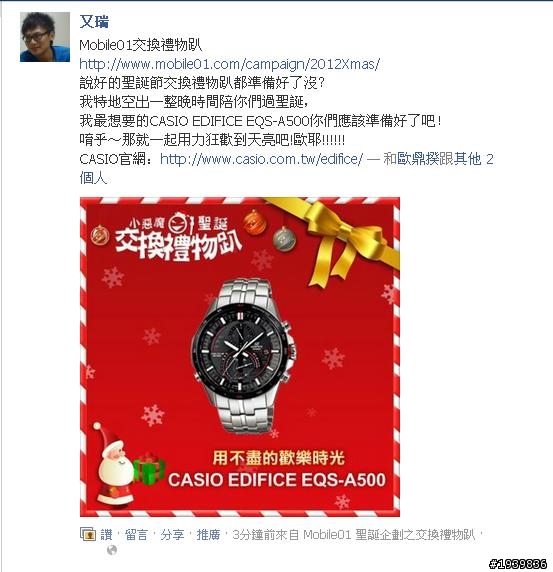Click the photo icon beside 讚
Screen dimensions: 553x572
coord(88,534)
